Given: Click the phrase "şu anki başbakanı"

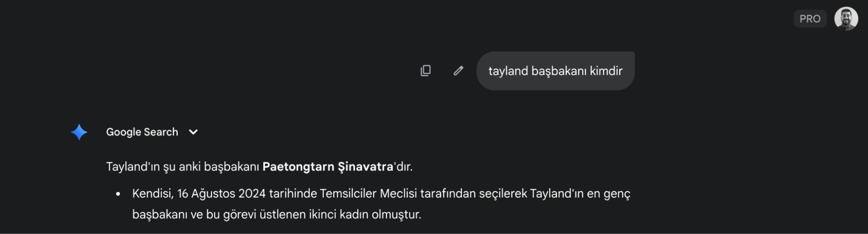Looking at the screenshot, I should [x=211, y=167].
